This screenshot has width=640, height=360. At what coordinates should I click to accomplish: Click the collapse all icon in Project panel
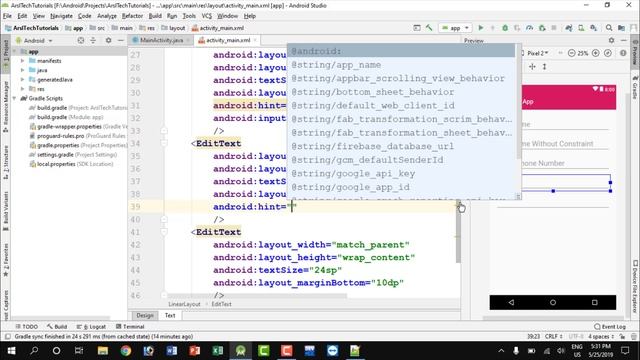point(93,40)
